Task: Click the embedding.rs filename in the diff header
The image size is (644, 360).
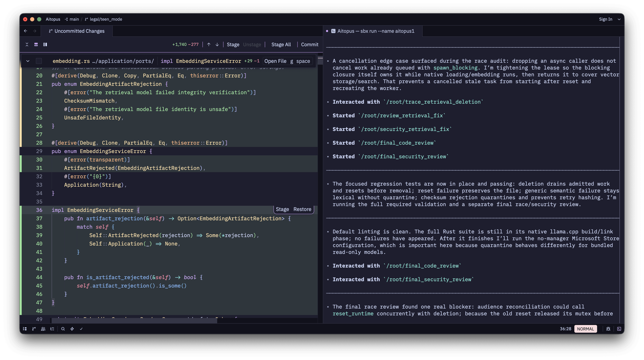Action: (x=71, y=61)
